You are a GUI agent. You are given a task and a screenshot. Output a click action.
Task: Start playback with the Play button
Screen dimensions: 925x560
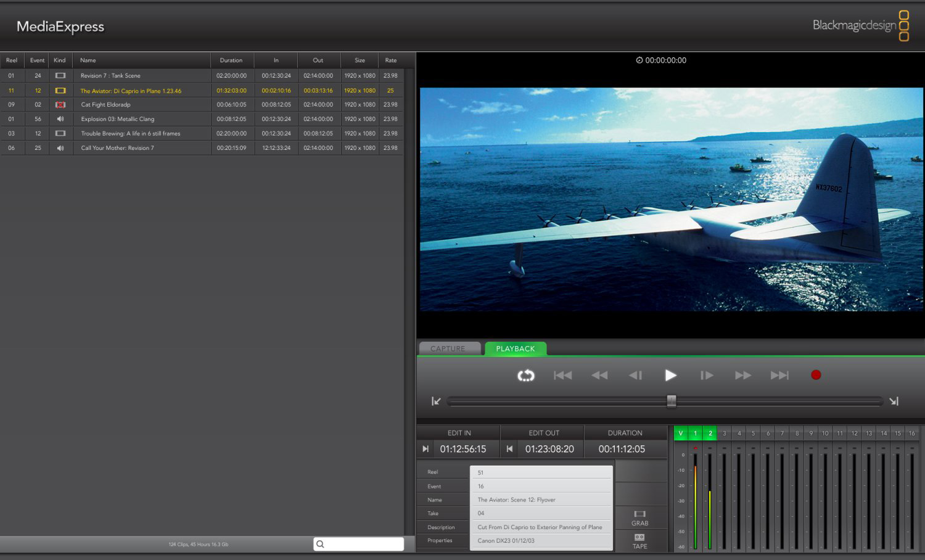click(670, 375)
